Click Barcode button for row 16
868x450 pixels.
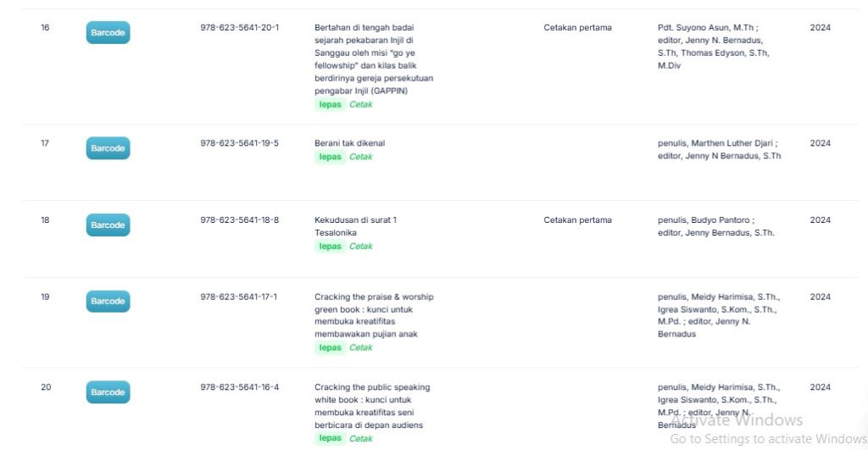[108, 33]
